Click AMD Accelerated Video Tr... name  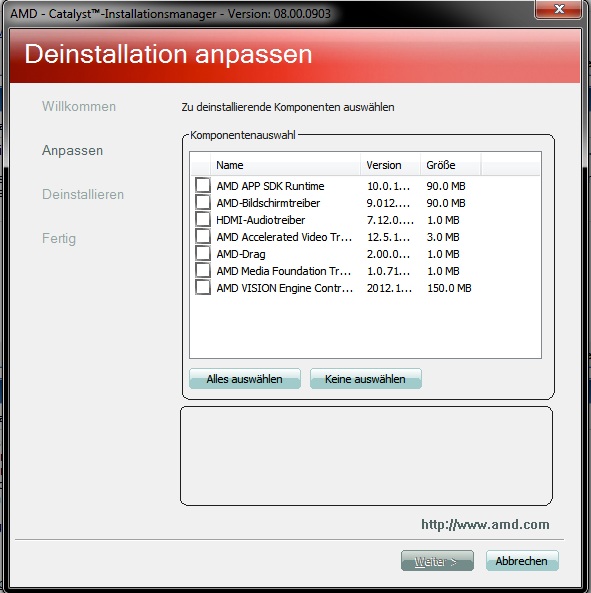click(x=284, y=237)
